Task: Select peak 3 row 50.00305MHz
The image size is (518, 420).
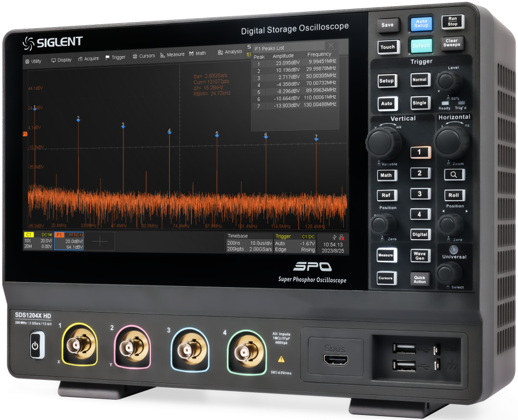Action: pyautogui.click(x=295, y=77)
